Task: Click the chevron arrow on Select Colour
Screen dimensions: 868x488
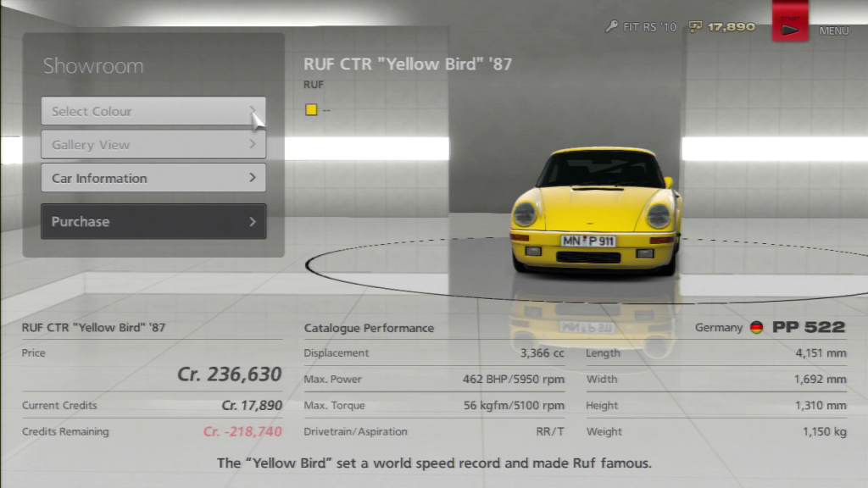Action: pyautogui.click(x=253, y=111)
